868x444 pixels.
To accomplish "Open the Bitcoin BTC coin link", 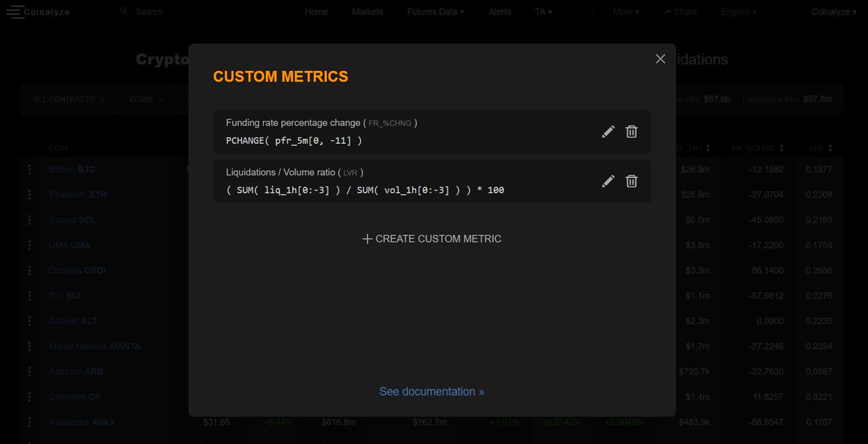I will pos(72,169).
